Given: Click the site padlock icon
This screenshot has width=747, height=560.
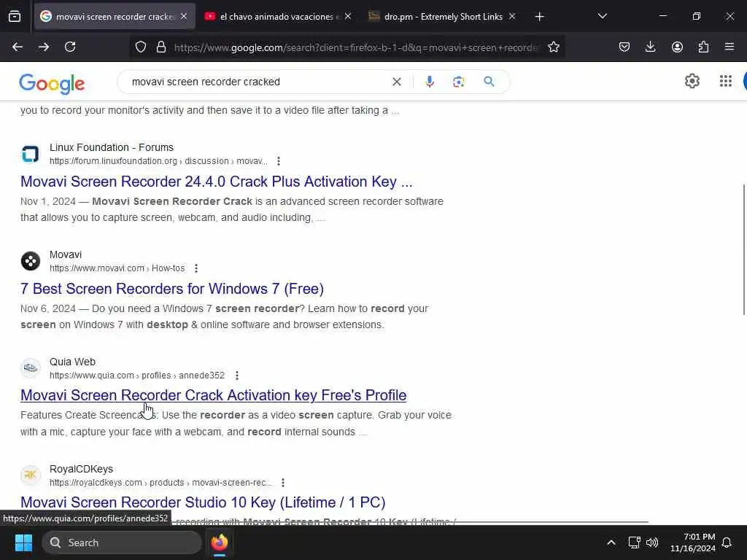Looking at the screenshot, I should pyautogui.click(x=161, y=47).
